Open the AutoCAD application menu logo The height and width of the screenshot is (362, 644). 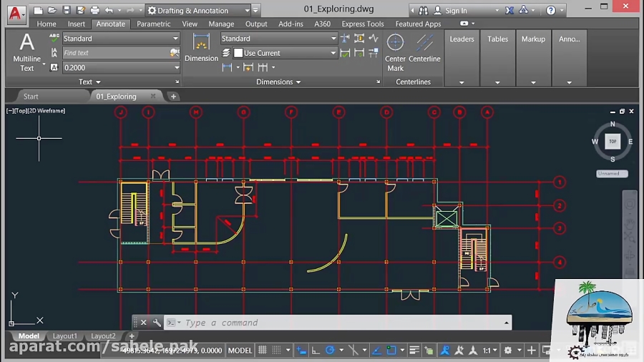(16, 11)
